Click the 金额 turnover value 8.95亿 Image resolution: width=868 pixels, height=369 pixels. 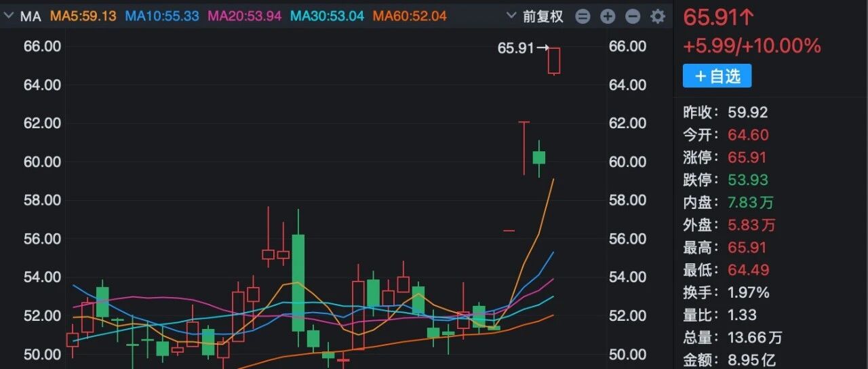(x=751, y=360)
